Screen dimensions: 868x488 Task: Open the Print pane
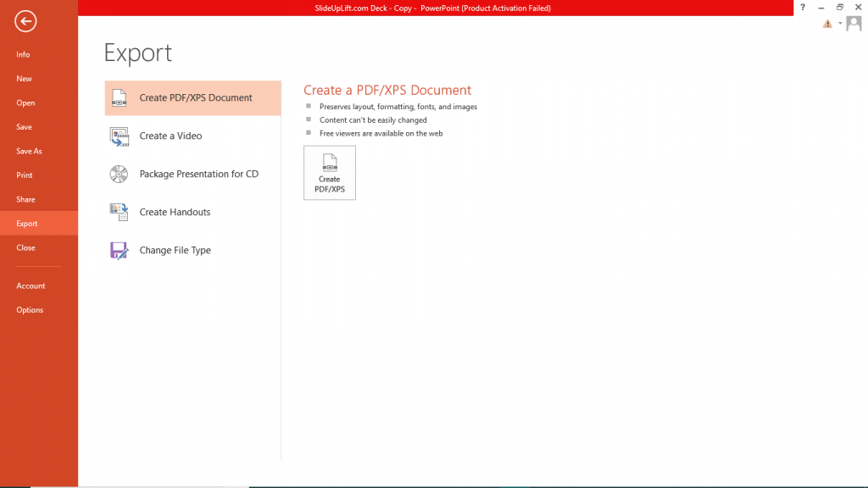25,175
